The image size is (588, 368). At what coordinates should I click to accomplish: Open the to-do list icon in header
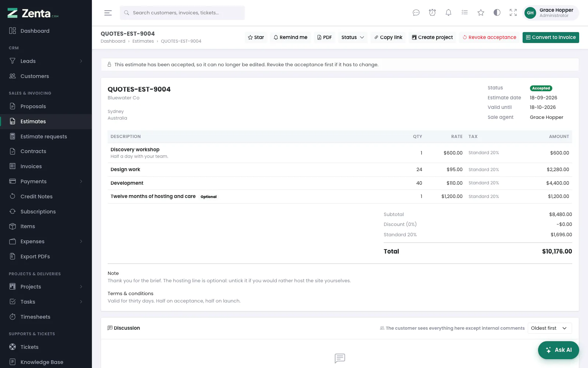click(465, 13)
